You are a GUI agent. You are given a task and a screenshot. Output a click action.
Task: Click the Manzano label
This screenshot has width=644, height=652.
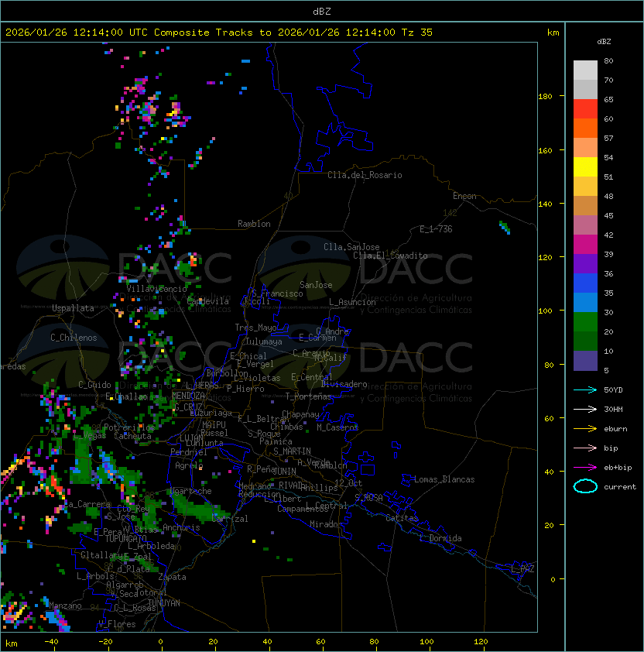(x=65, y=606)
